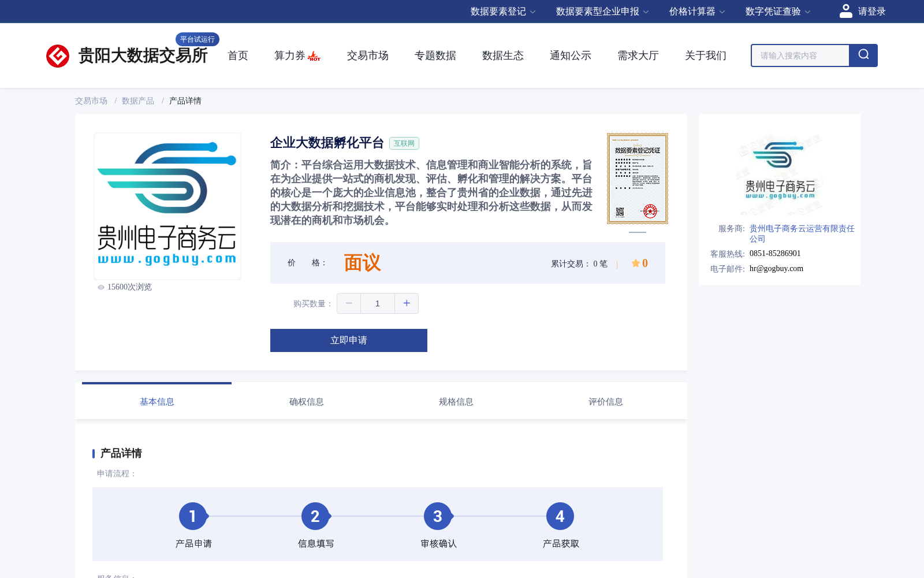The height and width of the screenshot is (578, 924).
Task: Click 数据产品 breadcrumb link
Action: point(138,101)
